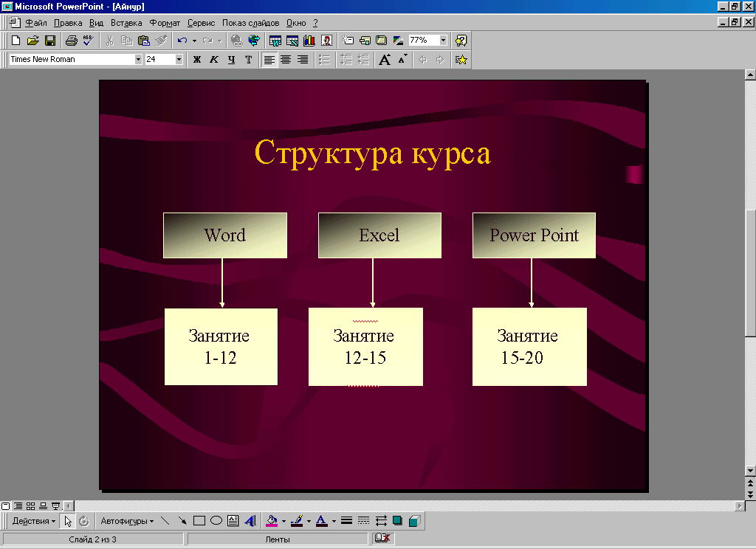This screenshot has width=756, height=549.
Task: Click the font color (A) swatch
Action: pos(321,521)
